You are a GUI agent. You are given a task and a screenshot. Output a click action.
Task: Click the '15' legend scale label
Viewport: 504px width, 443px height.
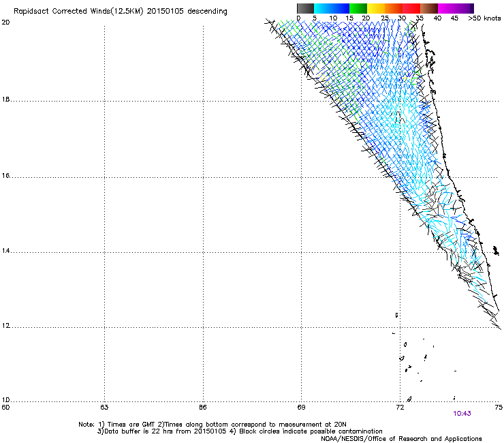tap(349, 18)
